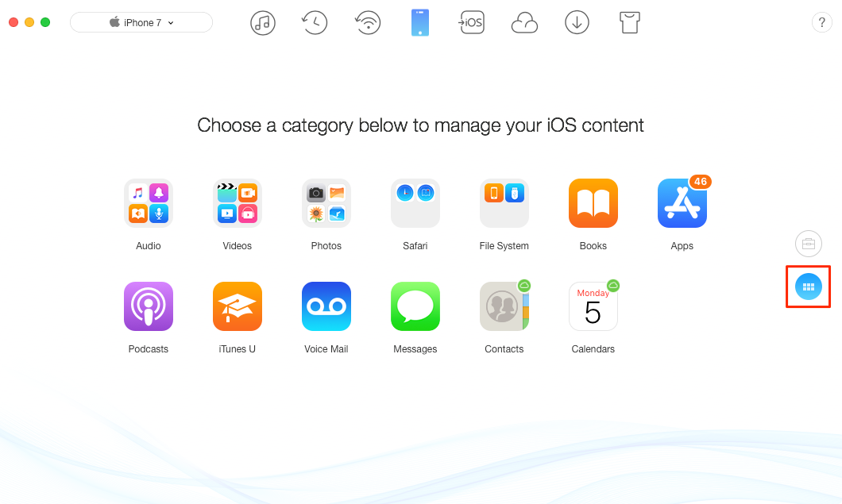Open the Wi-Fi air backup tab
Image resolution: width=842 pixels, height=504 pixels.
click(x=368, y=22)
